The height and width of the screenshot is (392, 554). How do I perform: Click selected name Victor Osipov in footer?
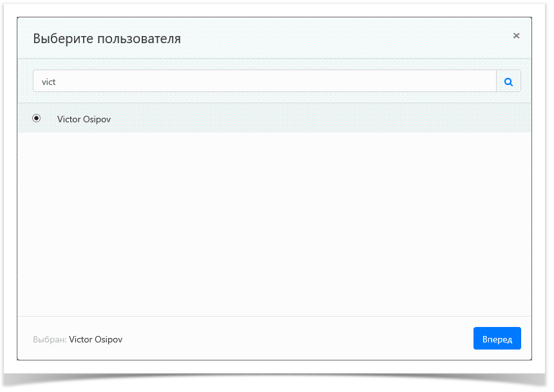pos(95,339)
